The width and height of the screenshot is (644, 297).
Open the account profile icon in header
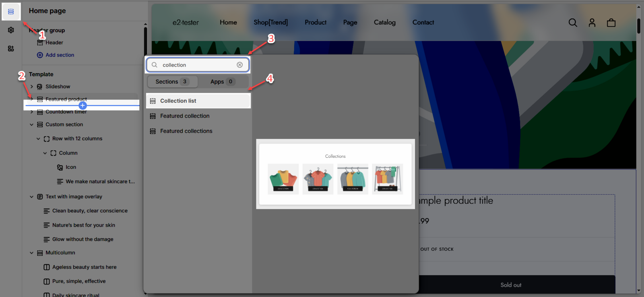pyautogui.click(x=592, y=23)
